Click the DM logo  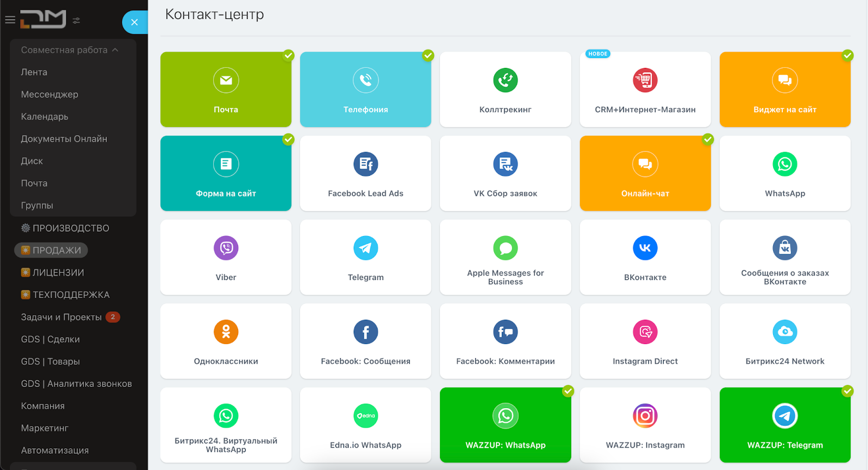click(43, 19)
